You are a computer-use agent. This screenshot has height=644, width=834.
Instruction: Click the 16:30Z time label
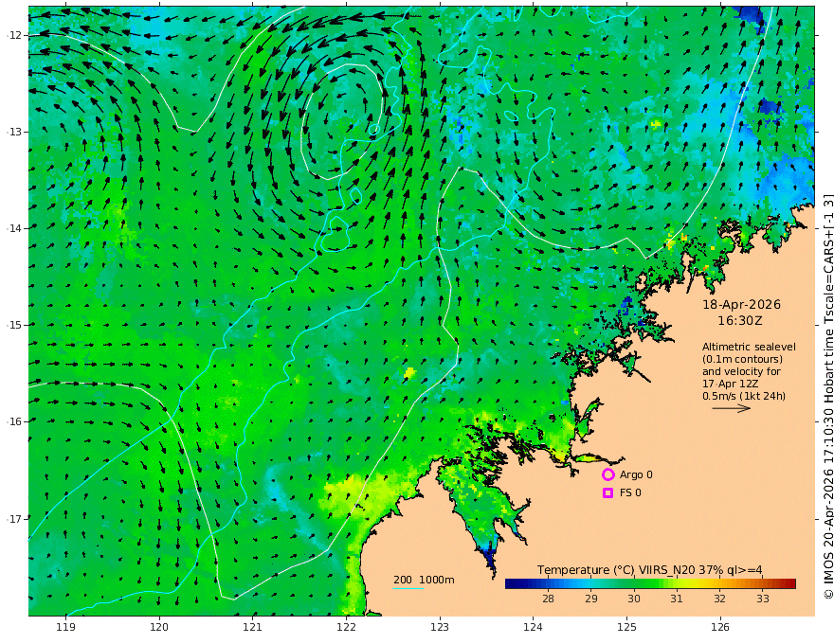(x=740, y=321)
